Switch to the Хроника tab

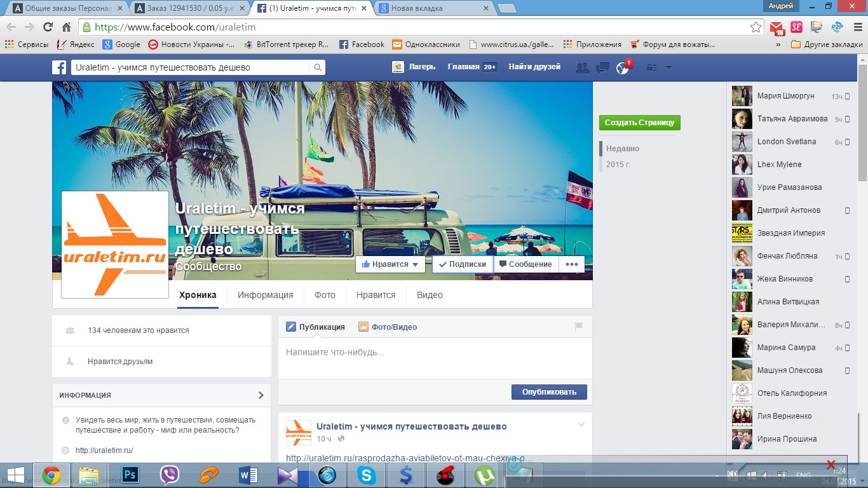[198, 295]
